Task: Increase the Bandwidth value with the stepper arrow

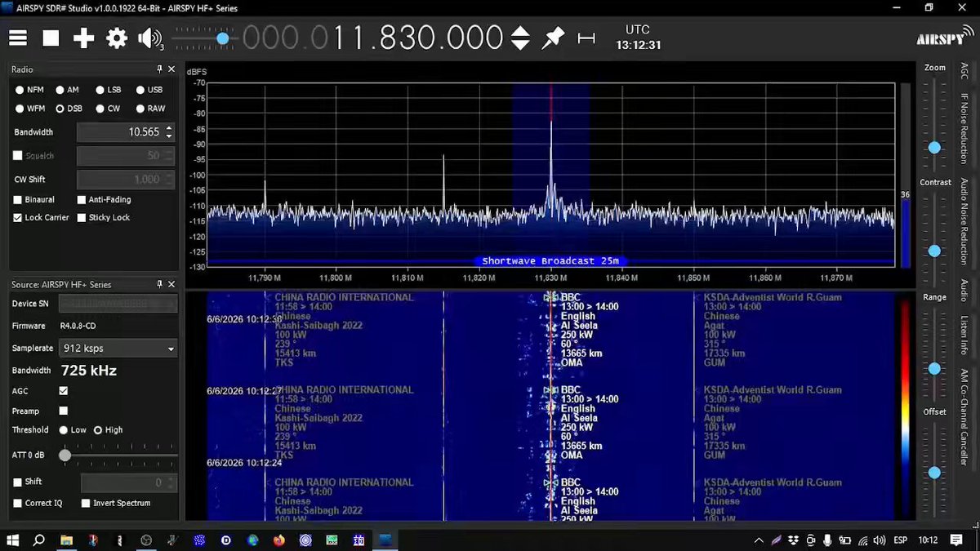Action: [169, 128]
